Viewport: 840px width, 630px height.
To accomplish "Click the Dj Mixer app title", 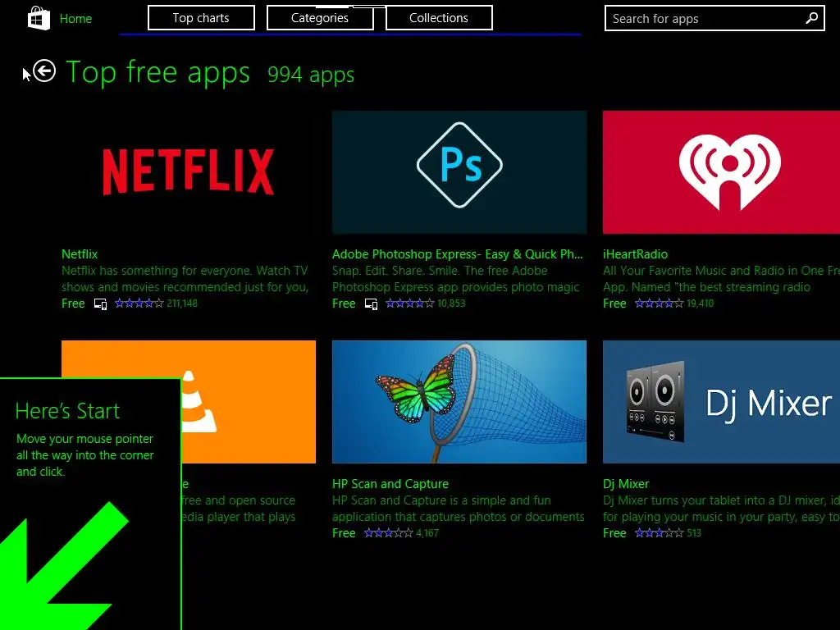I will pyautogui.click(x=626, y=484).
